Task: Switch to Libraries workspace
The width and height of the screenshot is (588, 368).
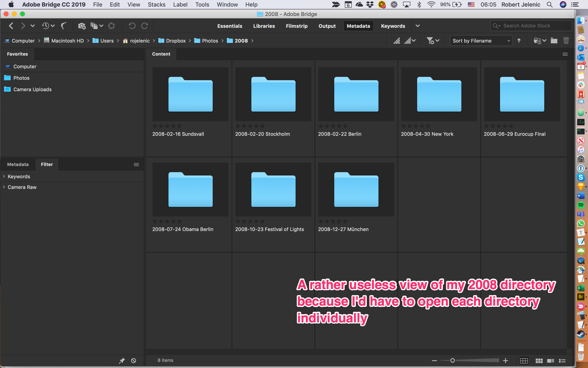Action: click(x=264, y=26)
